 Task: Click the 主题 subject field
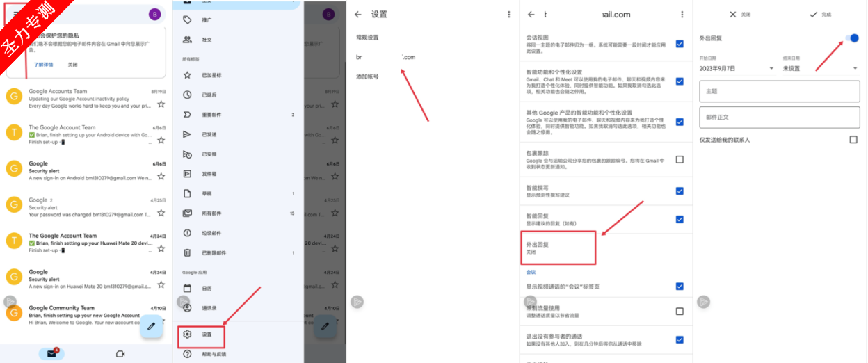coord(779,91)
